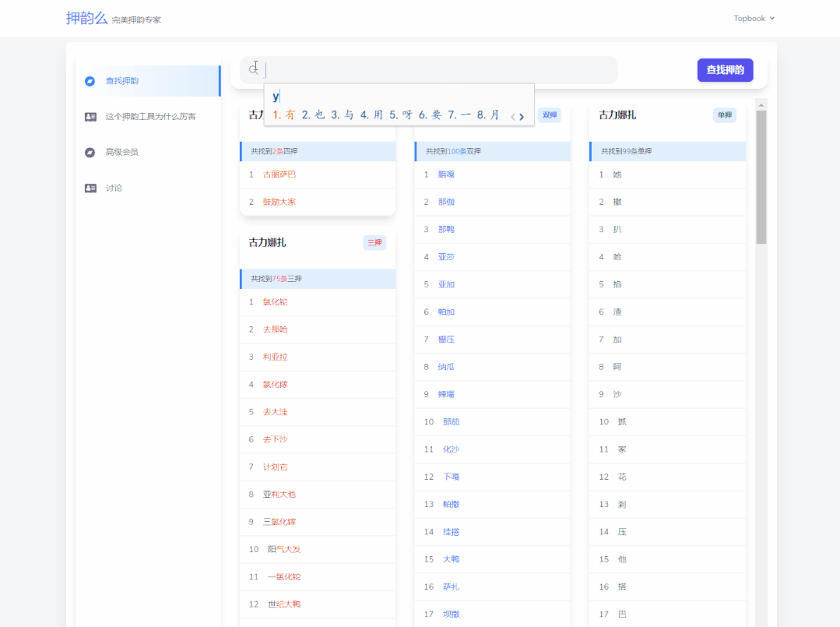Choose IME candidate 3 与
The height and width of the screenshot is (627, 840).
click(x=343, y=114)
